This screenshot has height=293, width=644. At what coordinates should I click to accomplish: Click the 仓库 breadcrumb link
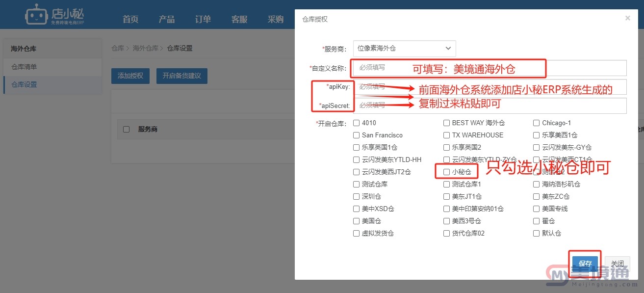pyautogui.click(x=118, y=48)
